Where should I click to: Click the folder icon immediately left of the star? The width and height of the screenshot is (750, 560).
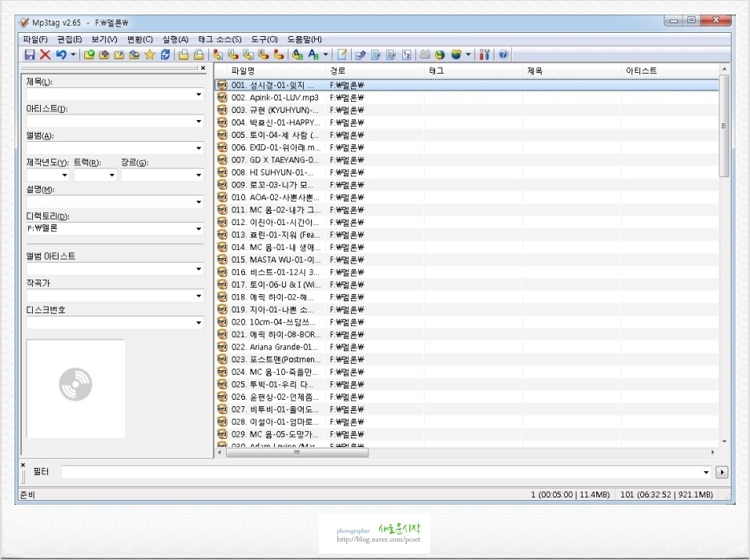pos(135,54)
